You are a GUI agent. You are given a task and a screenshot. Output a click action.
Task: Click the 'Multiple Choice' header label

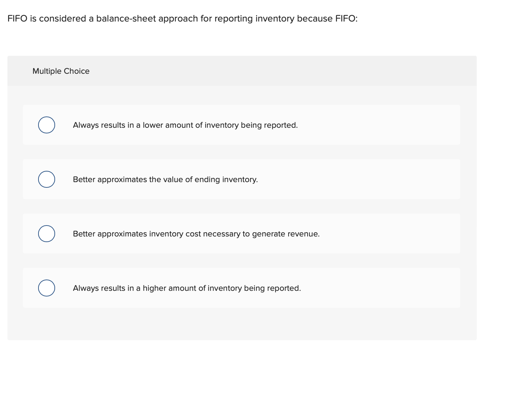coord(61,71)
